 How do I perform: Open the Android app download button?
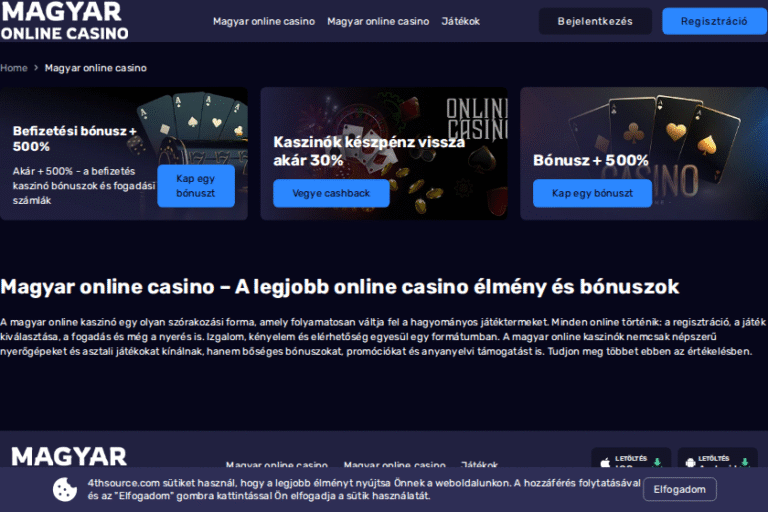(718, 457)
